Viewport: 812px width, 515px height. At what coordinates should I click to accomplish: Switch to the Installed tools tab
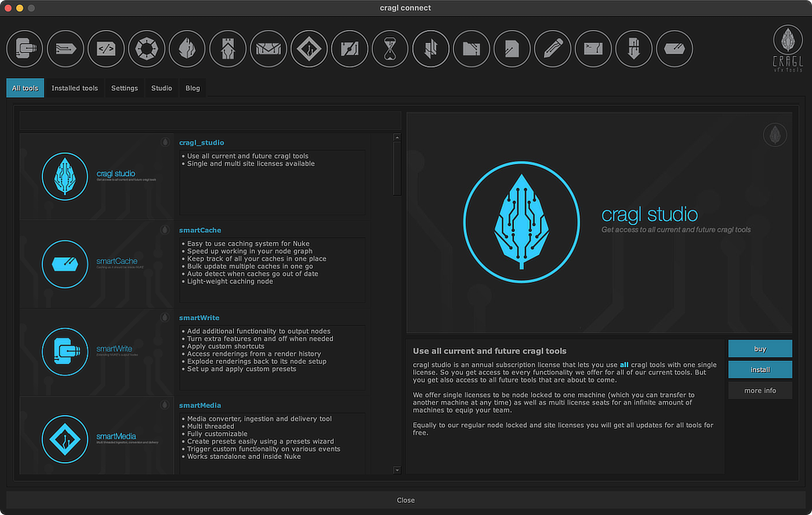coord(75,88)
